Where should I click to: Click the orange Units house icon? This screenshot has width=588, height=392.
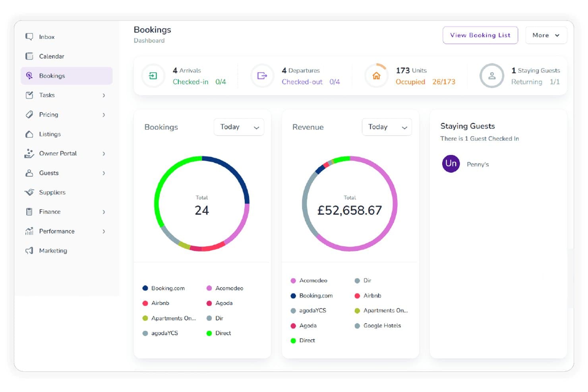pyautogui.click(x=376, y=75)
